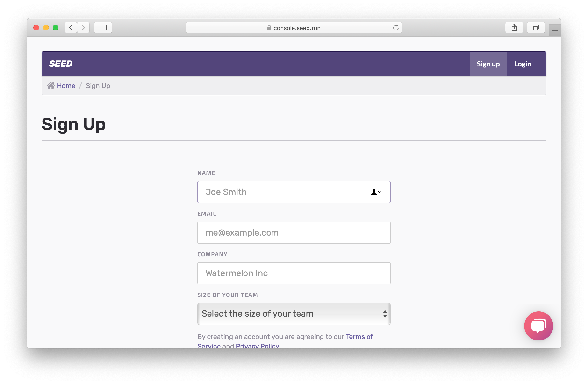Click the browser forward arrow button
The image size is (588, 384).
83,28
